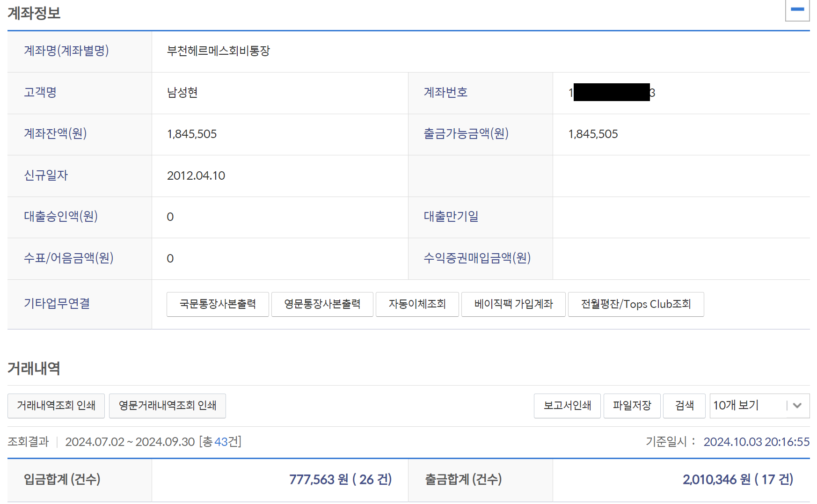The image size is (817, 504).
Task: Click the customer name 남성현
Action: point(182,93)
